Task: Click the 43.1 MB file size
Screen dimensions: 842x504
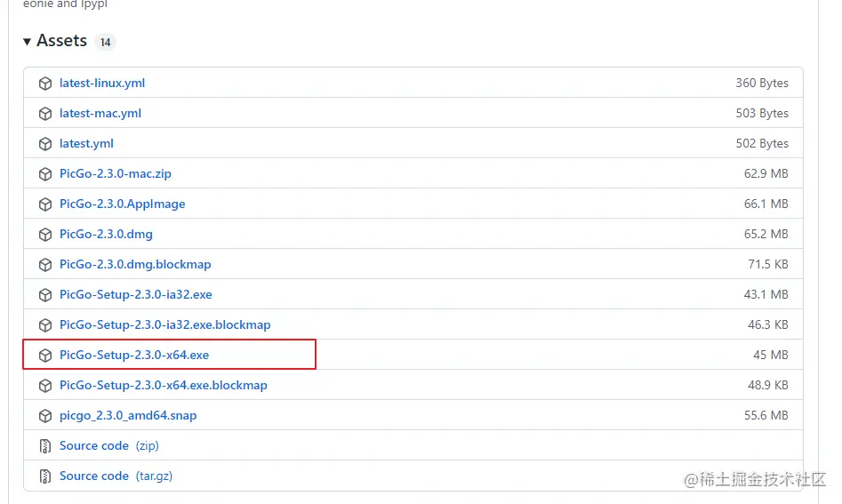Action: click(766, 294)
